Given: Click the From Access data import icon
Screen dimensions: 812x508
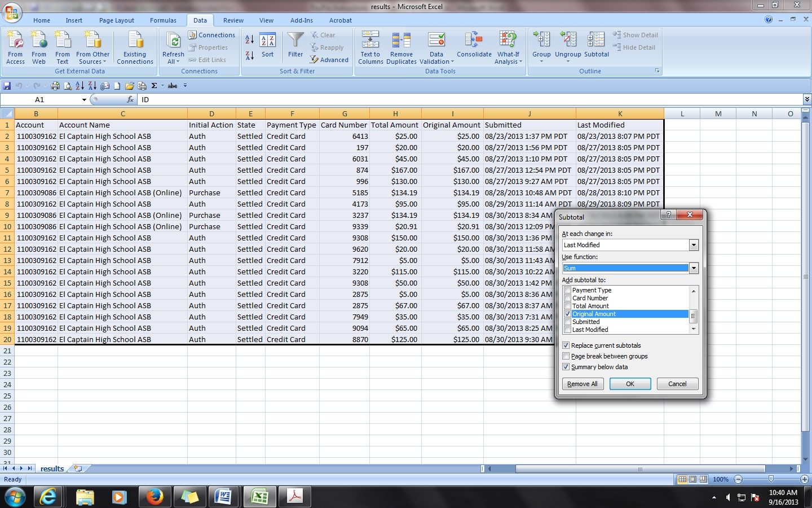Looking at the screenshot, I should (15, 47).
